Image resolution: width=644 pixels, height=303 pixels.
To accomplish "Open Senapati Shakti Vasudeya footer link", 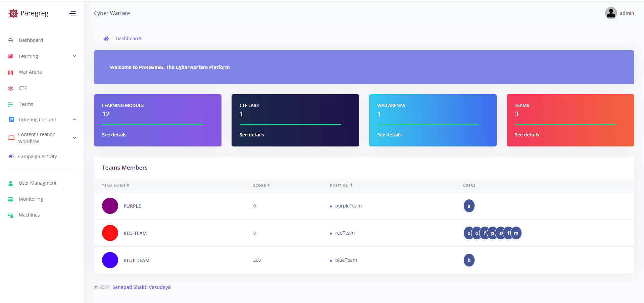I will (x=141, y=287).
